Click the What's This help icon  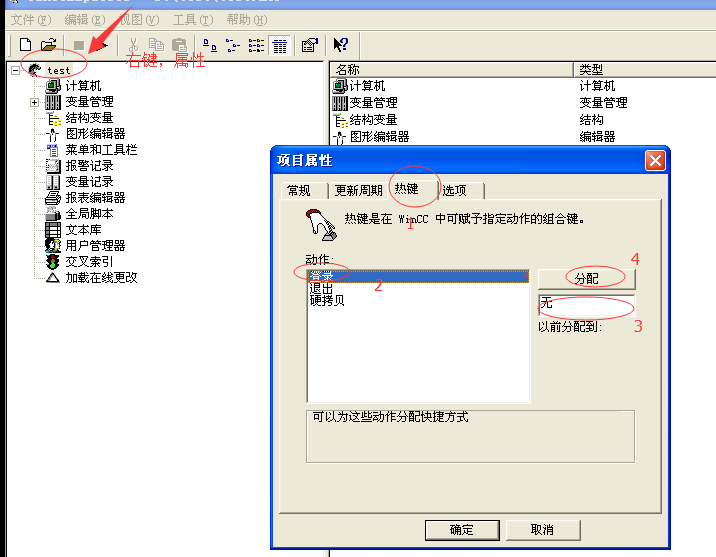[x=341, y=45]
